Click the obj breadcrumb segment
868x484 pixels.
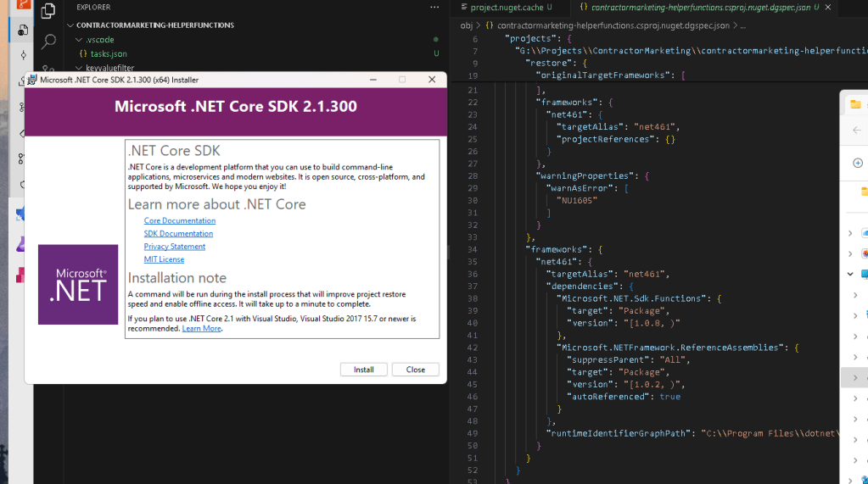point(467,25)
